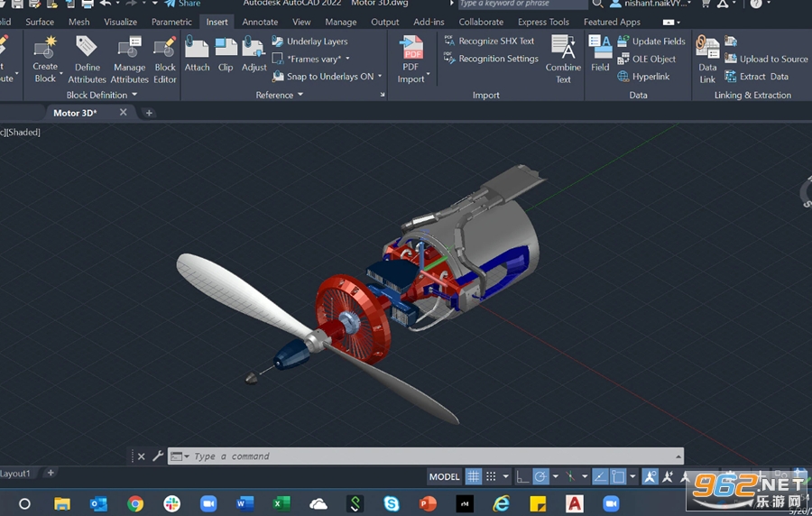The width and height of the screenshot is (812, 516).
Task: Click the Hyperlink tool
Action: point(643,77)
